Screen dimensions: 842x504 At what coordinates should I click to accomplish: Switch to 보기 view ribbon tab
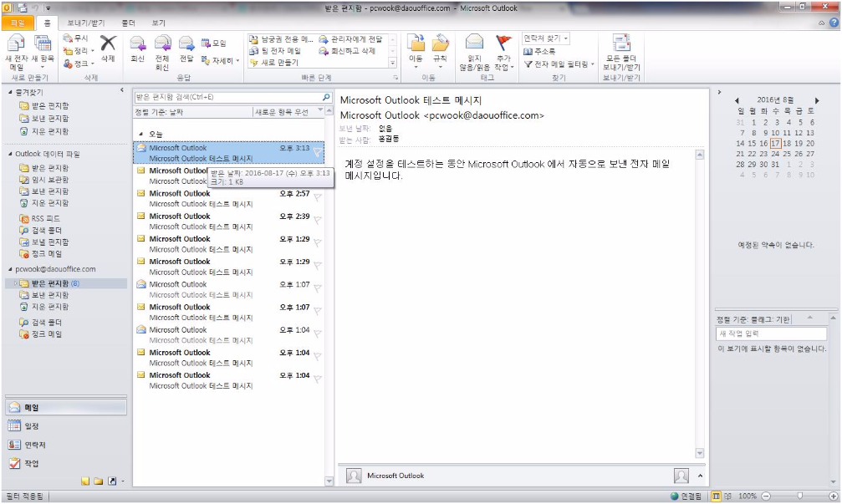pos(158,23)
